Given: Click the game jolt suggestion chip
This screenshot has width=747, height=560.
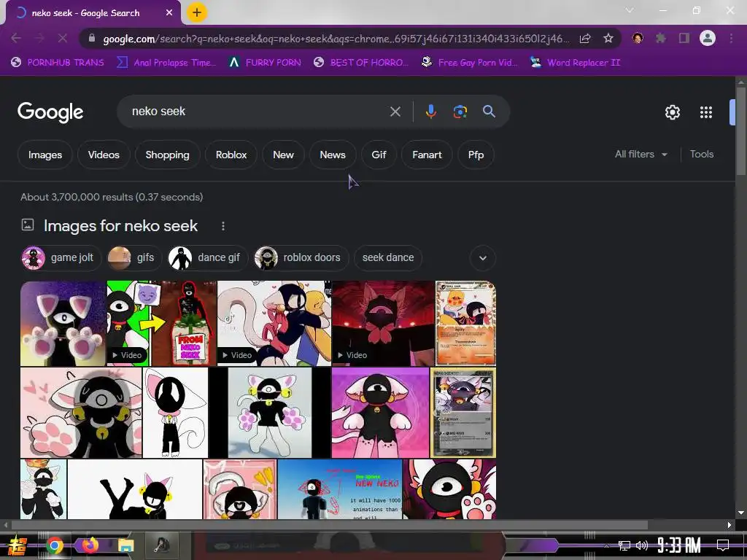Looking at the screenshot, I should pyautogui.click(x=61, y=257).
